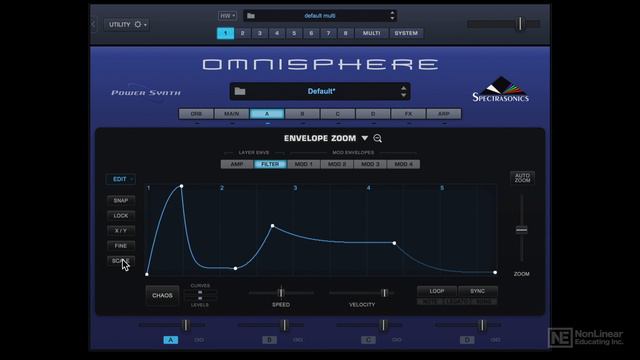640x360 pixels.
Task: Open the SYSTEM page
Action: (406, 33)
